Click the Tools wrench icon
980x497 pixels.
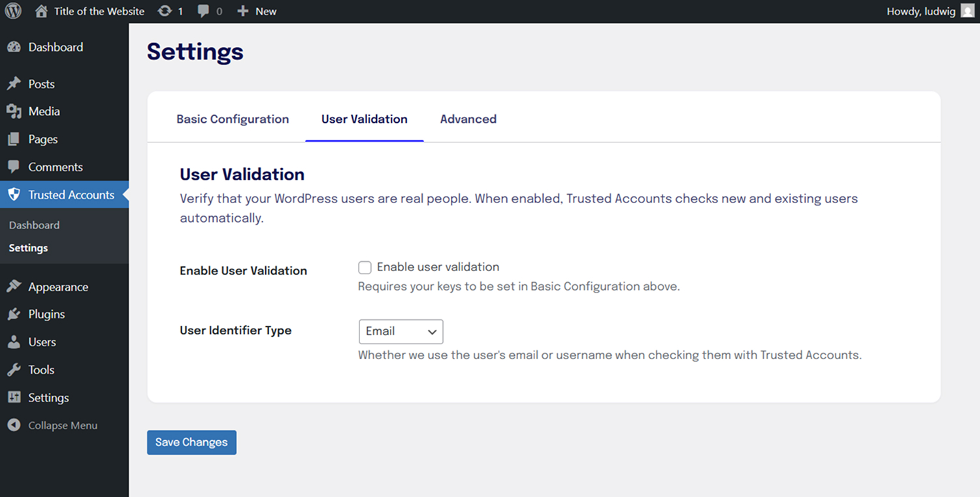(14, 370)
